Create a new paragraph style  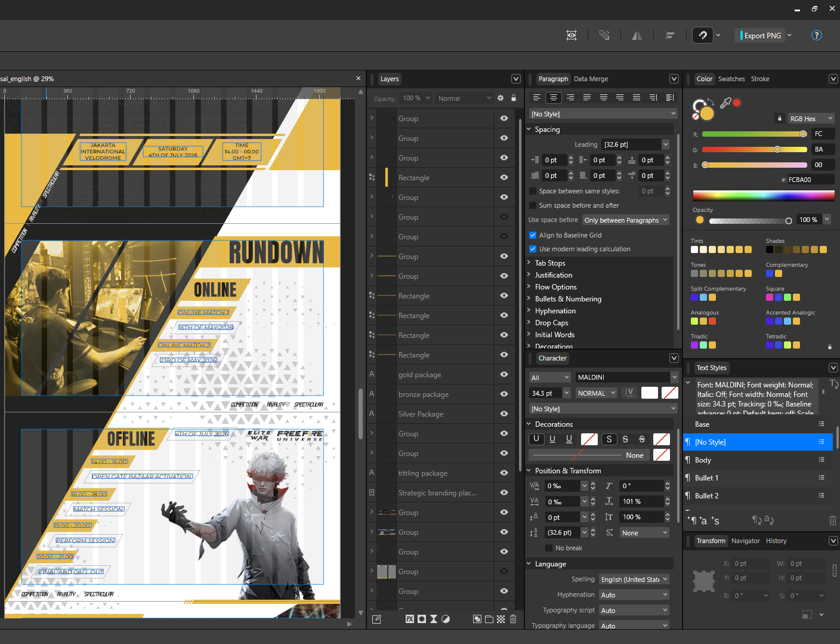[693, 520]
